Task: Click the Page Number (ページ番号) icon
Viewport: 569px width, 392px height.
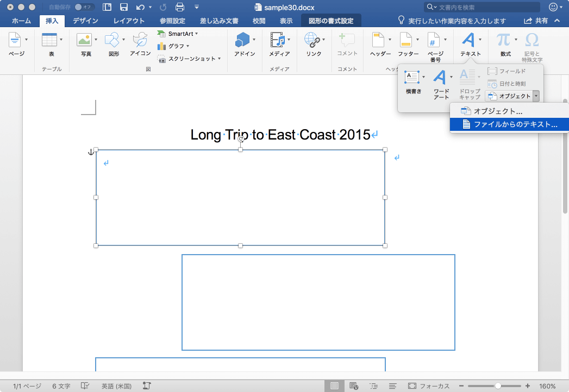Action: tap(434, 40)
